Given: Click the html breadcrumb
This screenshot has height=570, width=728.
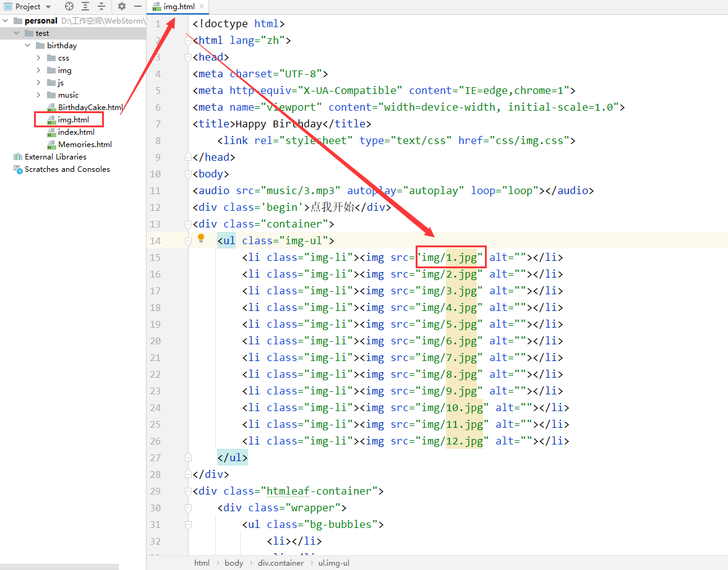Looking at the screenshot, I should (202, 563).
